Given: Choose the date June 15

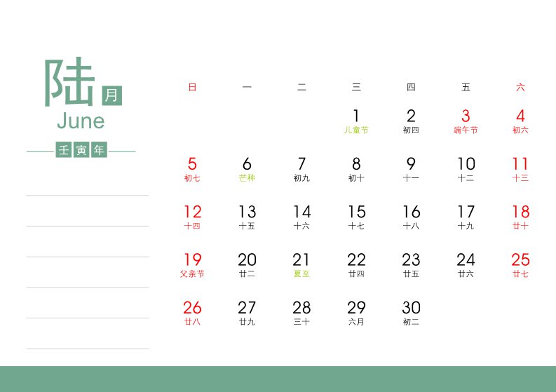Looking at the screenshot, I should pos(356,217).
